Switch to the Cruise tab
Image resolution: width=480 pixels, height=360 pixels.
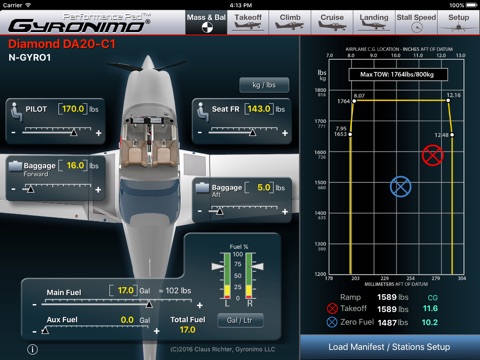332,22
